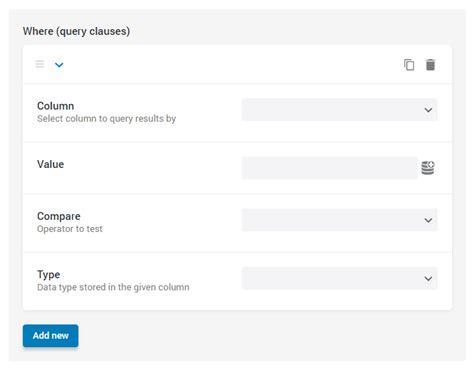The image size is (474, 370).
Task: Click the 'Operator to test' description
Action: (70, 229)
